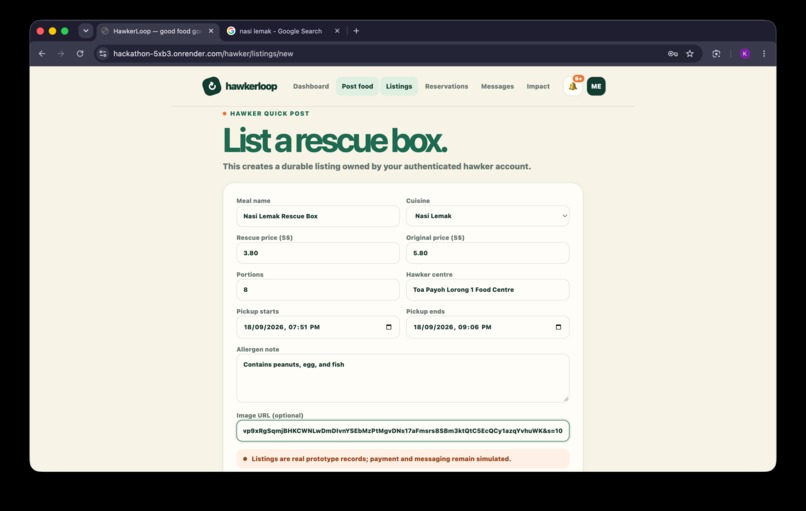806x511 pixels.
Task: Click the Hawker centre field
Action: coord(488,289)
